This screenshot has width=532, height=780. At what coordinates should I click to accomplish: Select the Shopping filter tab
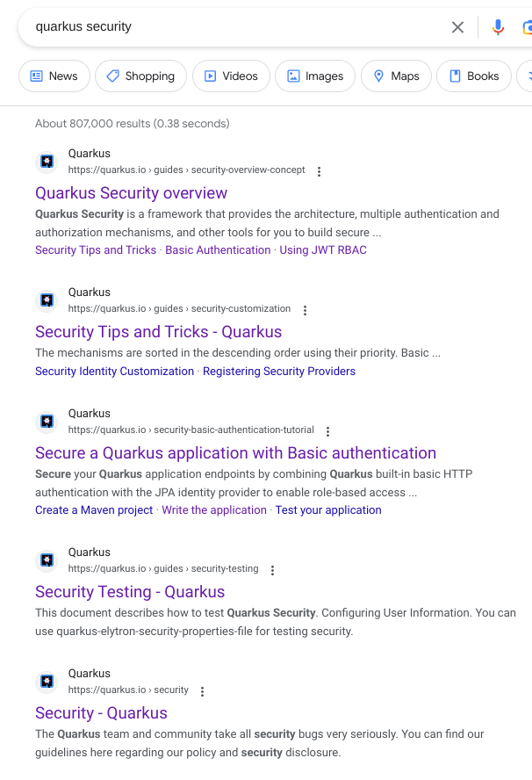tap(140, 76)
